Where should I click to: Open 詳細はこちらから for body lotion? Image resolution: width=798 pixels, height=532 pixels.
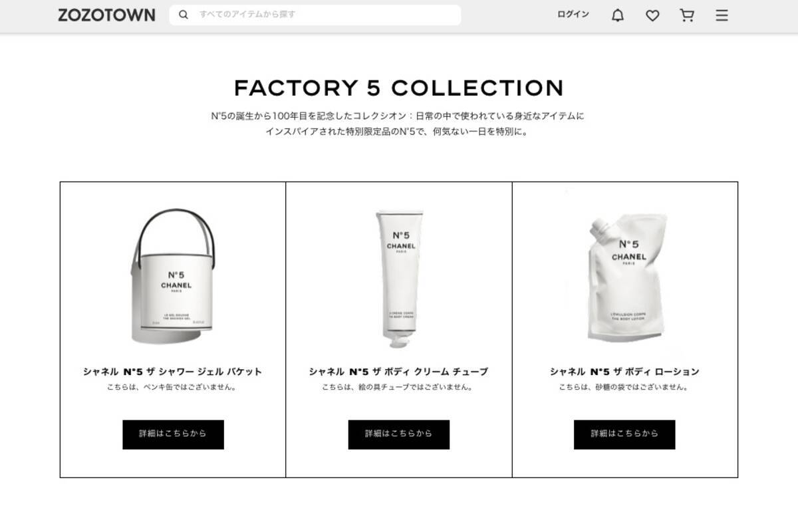pos(624,434)
